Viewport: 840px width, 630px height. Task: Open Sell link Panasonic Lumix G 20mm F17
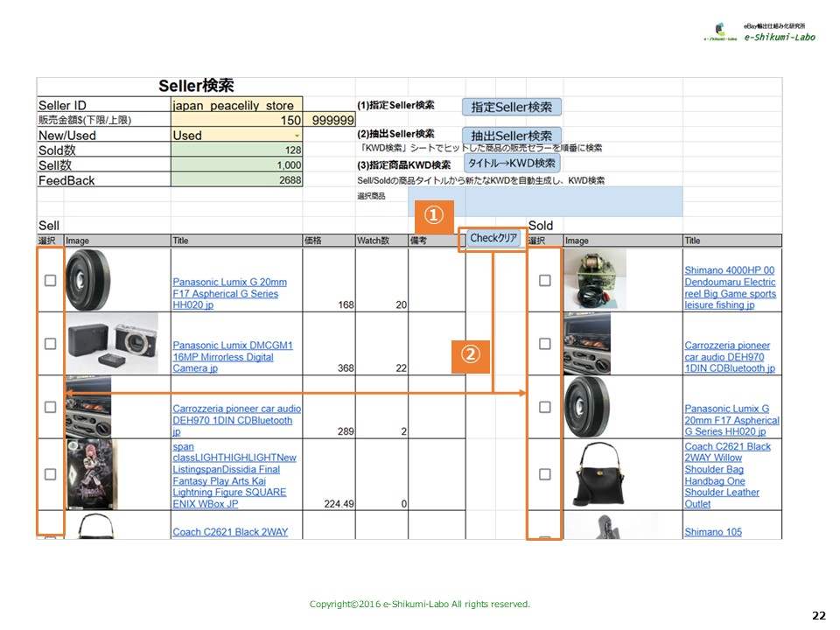(x=230, y=293)
